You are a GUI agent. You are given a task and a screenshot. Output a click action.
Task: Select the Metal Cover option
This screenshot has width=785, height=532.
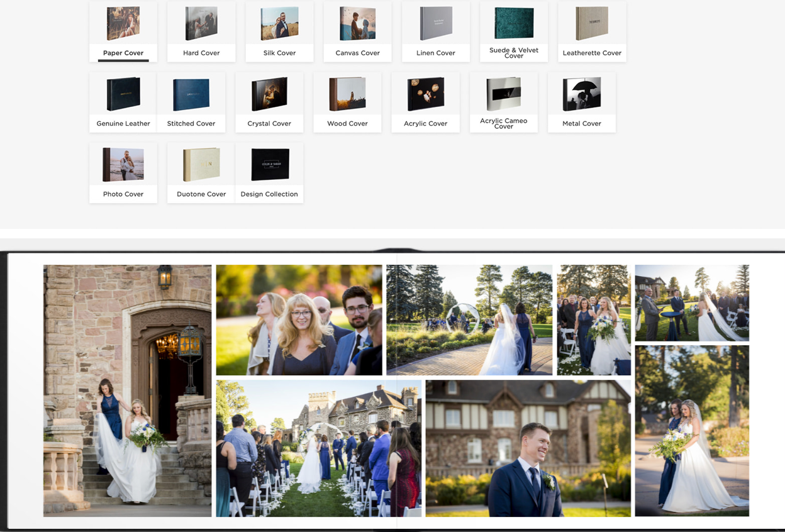(582, 102)
